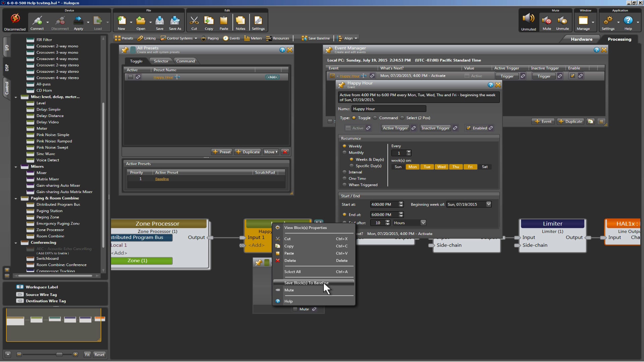This screenshot has height=362, width=644.
Task: Open help for the All Presets panel
Action: [282, 50]
